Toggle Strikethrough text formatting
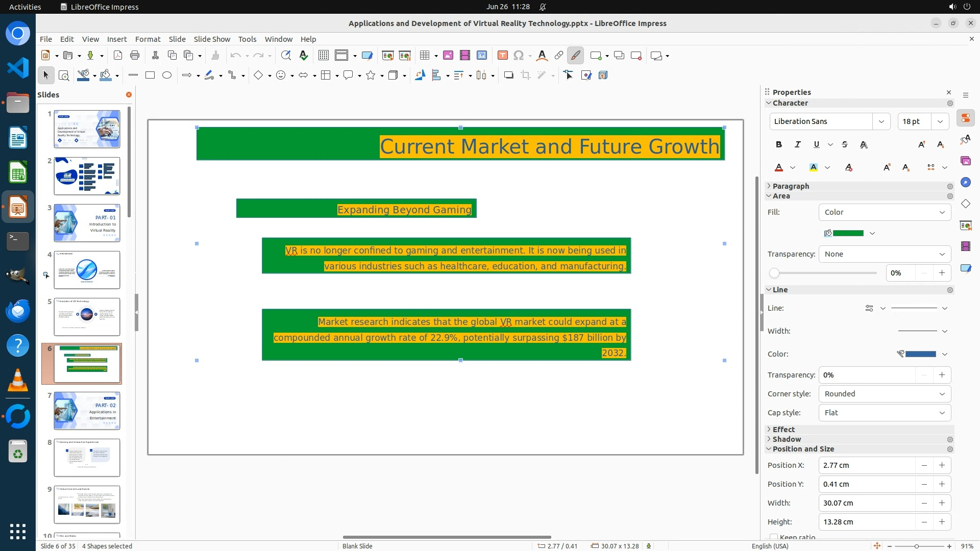This screenshot has height=551, width=980. click(845, 145)
